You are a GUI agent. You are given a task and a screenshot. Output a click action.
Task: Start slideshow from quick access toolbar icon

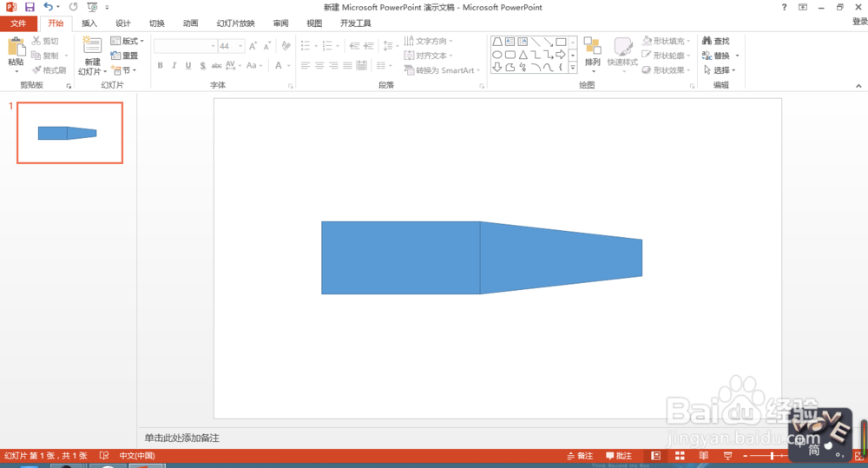tap(93, 7)
